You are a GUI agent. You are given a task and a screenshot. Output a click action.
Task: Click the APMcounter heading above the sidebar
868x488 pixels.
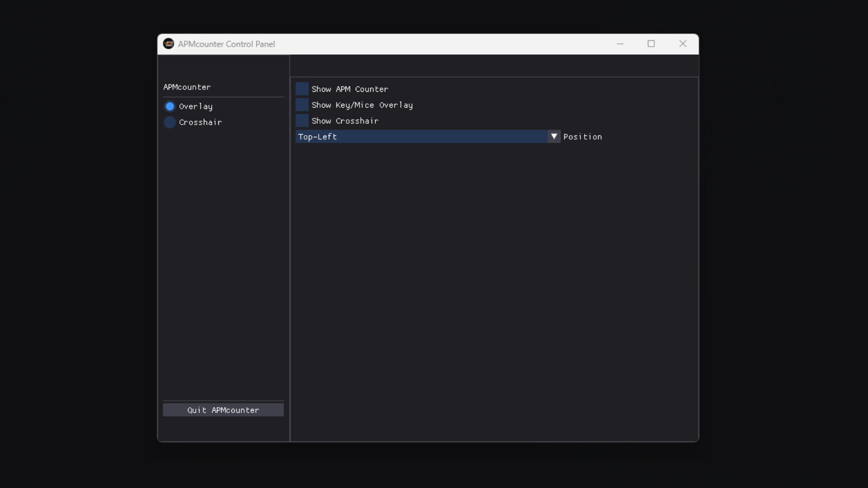[x=186, y=87]
